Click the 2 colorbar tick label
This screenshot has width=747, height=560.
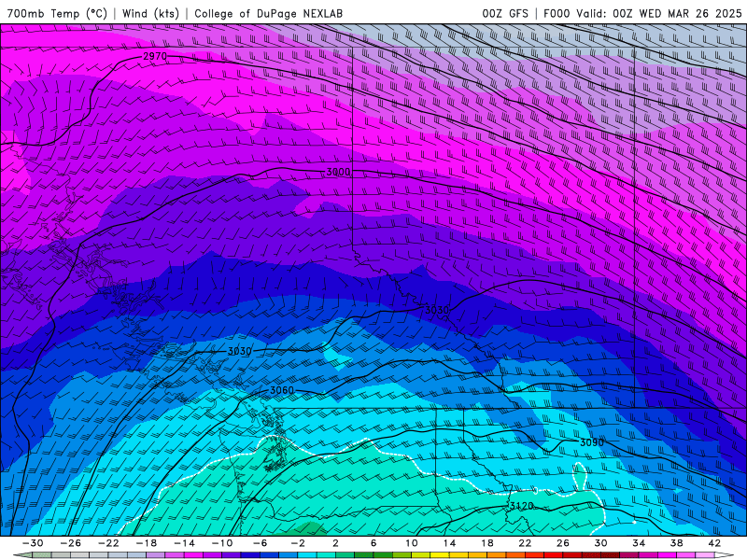(335, 543)
